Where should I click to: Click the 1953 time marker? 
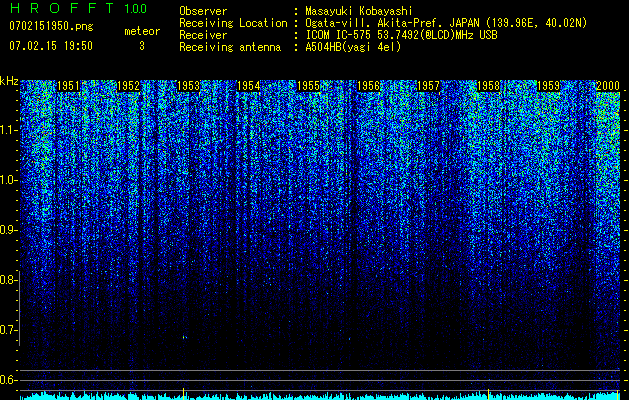tap(188, 86)
